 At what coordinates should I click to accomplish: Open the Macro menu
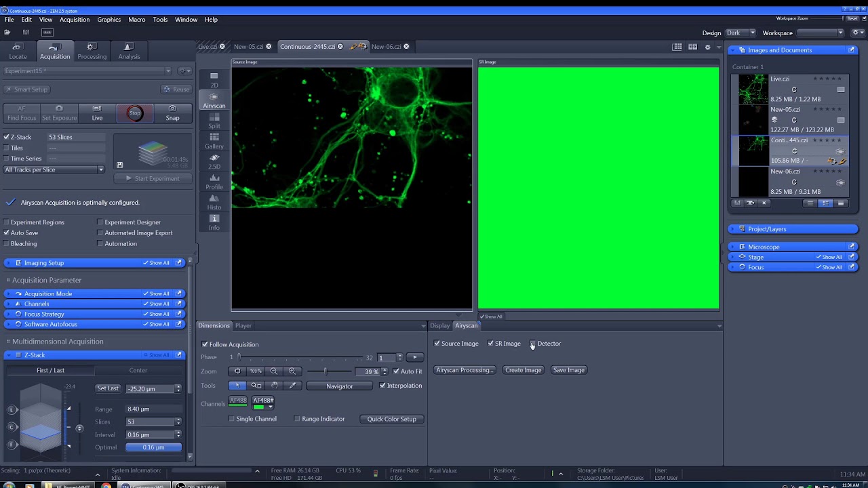[137, 20]
